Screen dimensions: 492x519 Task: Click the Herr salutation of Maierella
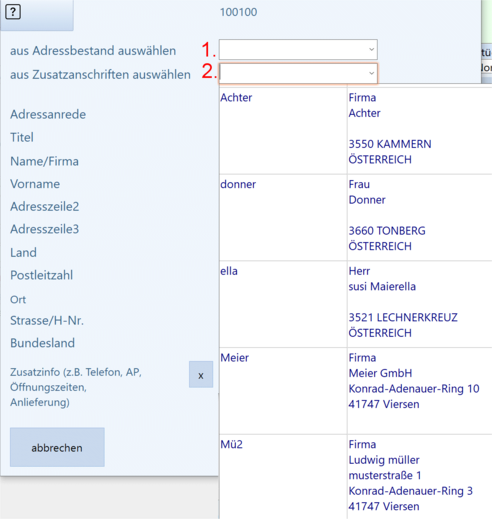tap(359, 271)
